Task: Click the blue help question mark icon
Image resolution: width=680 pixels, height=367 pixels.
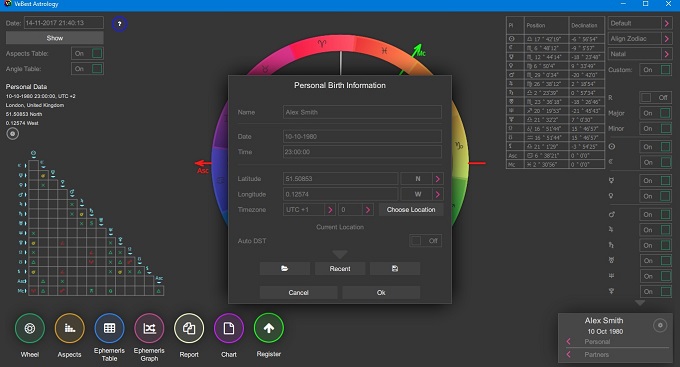Action: 120,24
